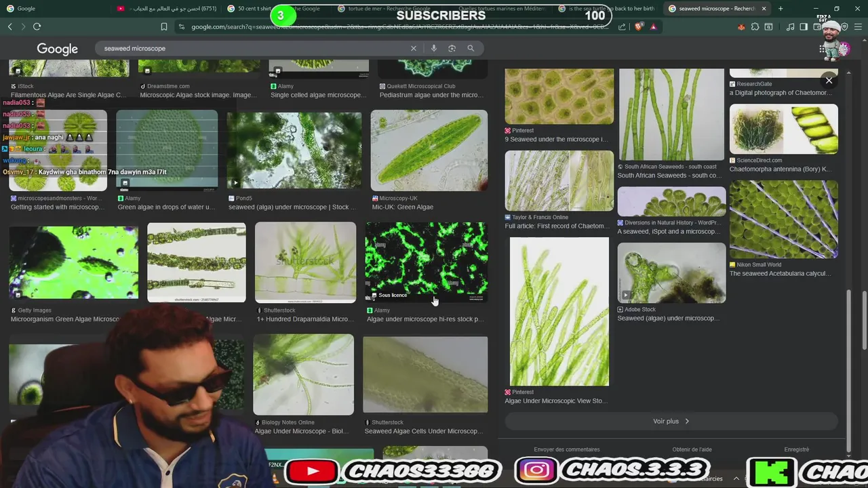Viewport: 868px width, 488px height.
Task: Click Obtenir de l'aide link
Action: [692, 449]
